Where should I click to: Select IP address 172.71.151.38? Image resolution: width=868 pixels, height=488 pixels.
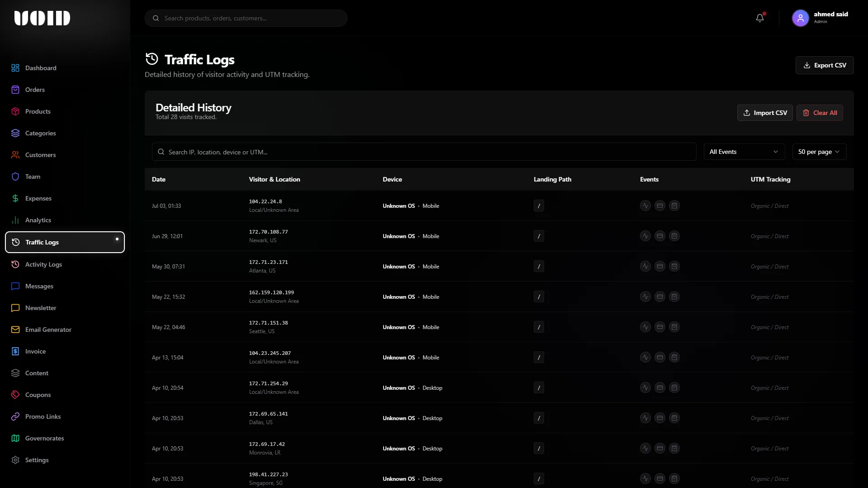tap(269, 323)
